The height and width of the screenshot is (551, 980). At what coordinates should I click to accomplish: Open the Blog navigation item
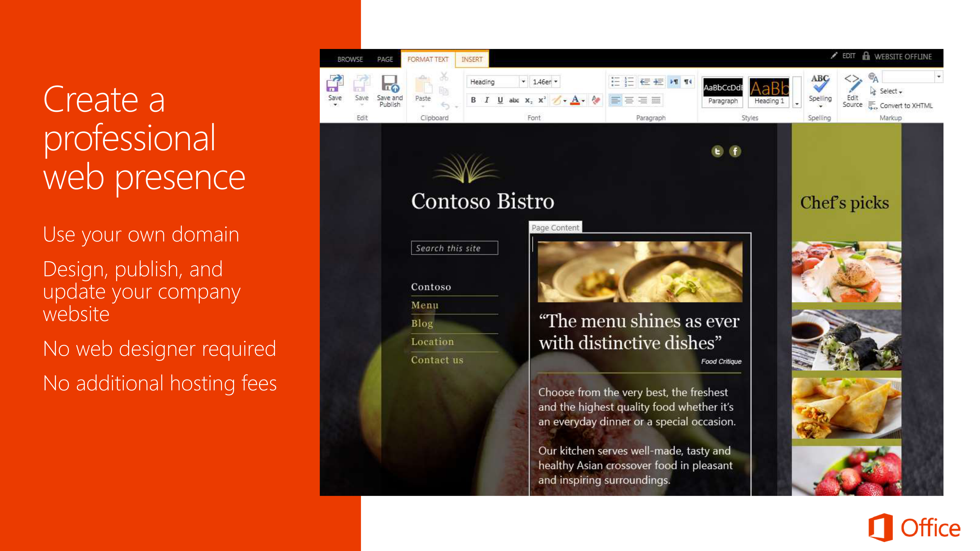click(422, 323)
